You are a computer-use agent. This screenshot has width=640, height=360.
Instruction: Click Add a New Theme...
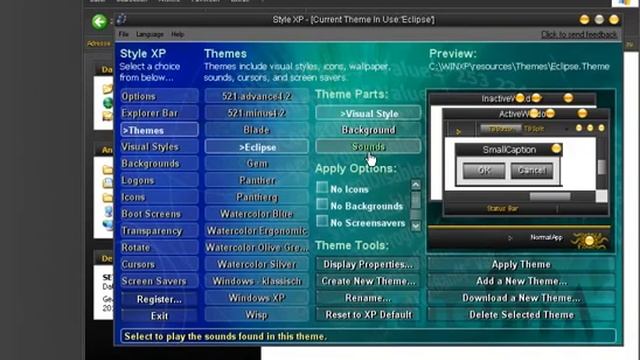point(521,281)
